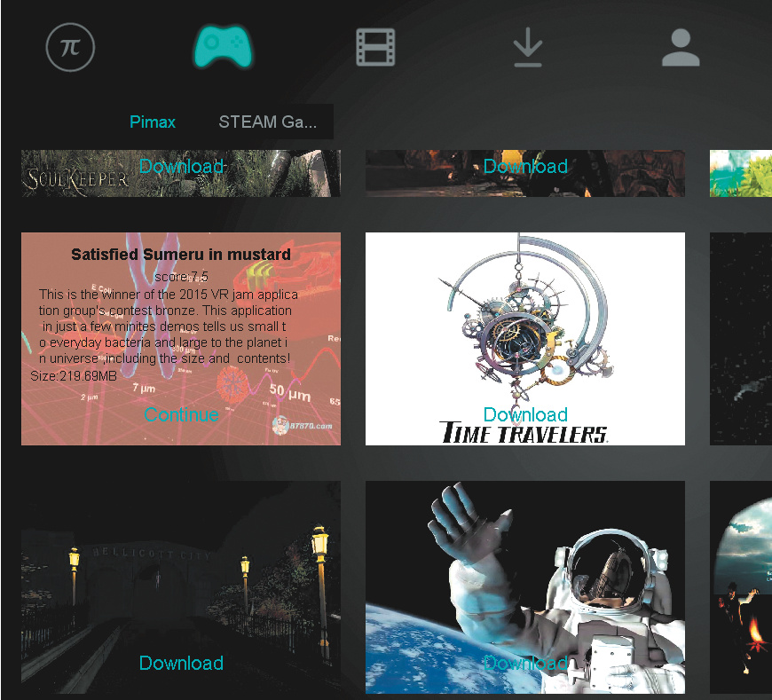Click Download on the dark cave game banner
The height and width of the screenshot is (700, 772).
point(525,167)
